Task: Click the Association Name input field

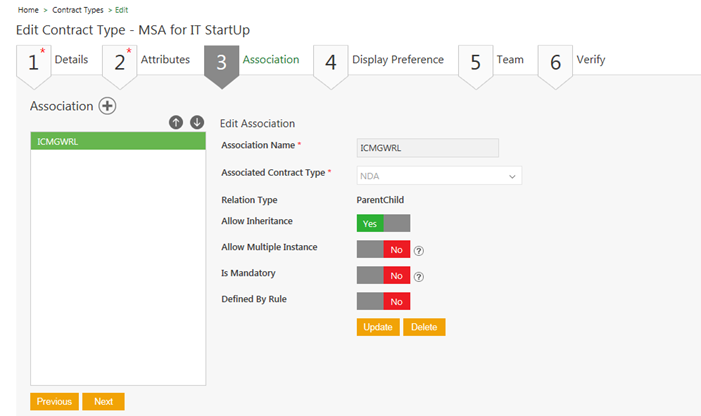Action: pyautogui.click(x=427, y=147)
